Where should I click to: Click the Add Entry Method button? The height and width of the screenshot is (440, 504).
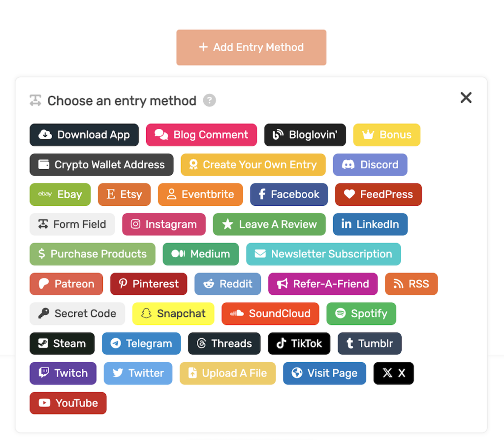coord(251,47)
